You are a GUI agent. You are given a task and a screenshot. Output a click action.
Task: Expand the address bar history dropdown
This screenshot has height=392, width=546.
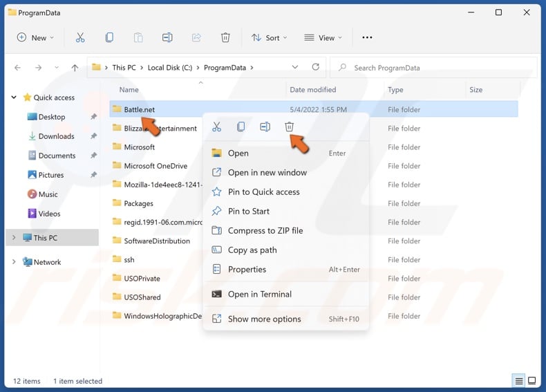pyautogui.click(x=295, y=67)
